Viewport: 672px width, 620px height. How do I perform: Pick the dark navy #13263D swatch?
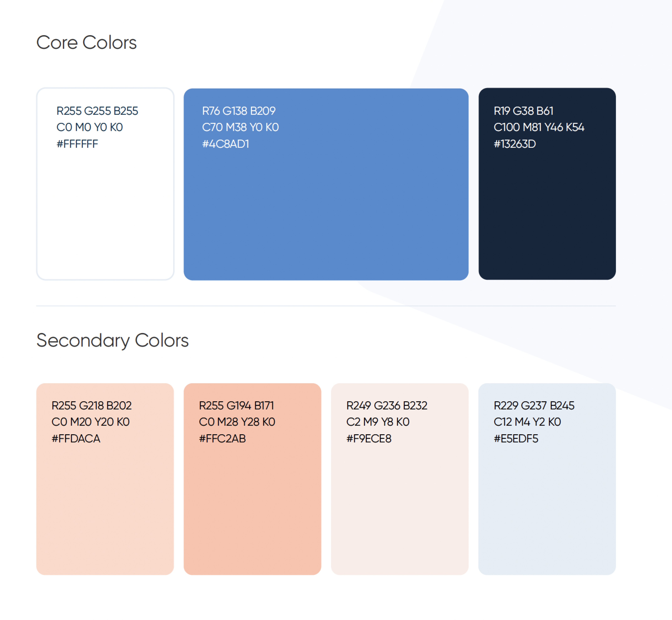tap(547, 184)
